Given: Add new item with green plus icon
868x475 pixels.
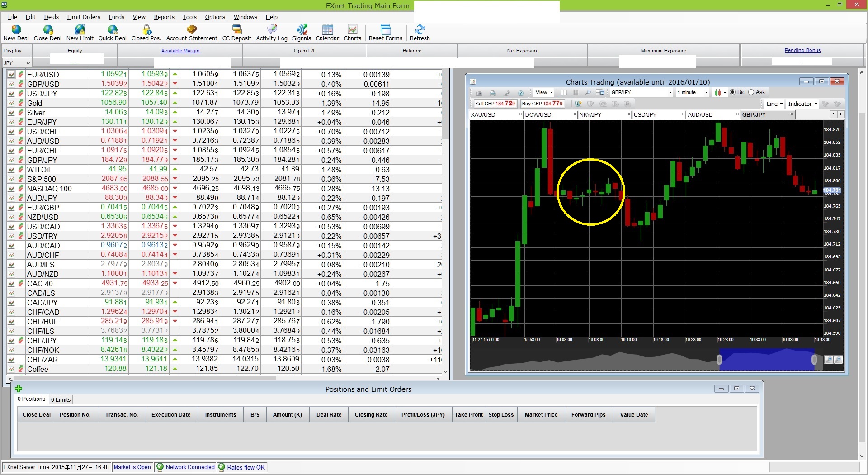Looking at the screenshot, I should click(x=19, y=389).
